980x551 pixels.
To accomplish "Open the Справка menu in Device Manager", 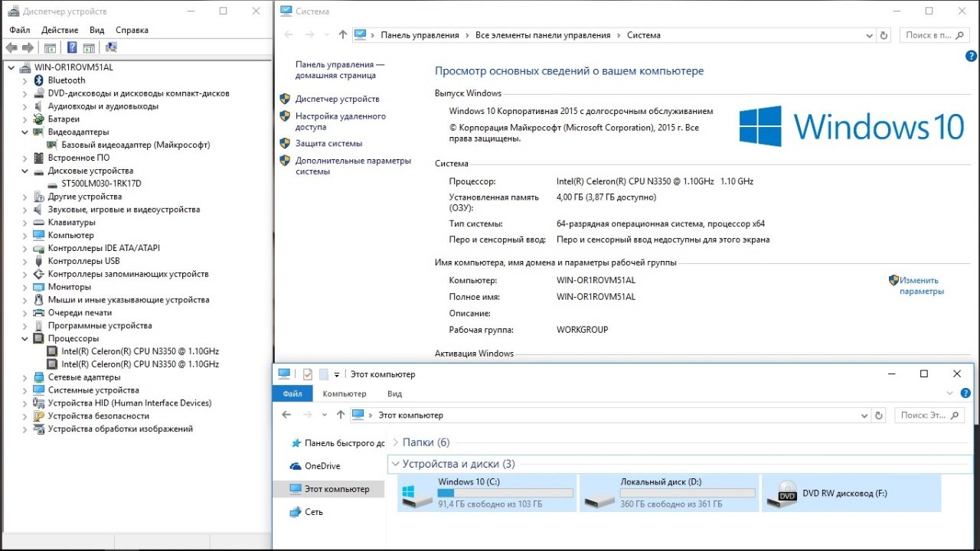I will tap(132, 30).
